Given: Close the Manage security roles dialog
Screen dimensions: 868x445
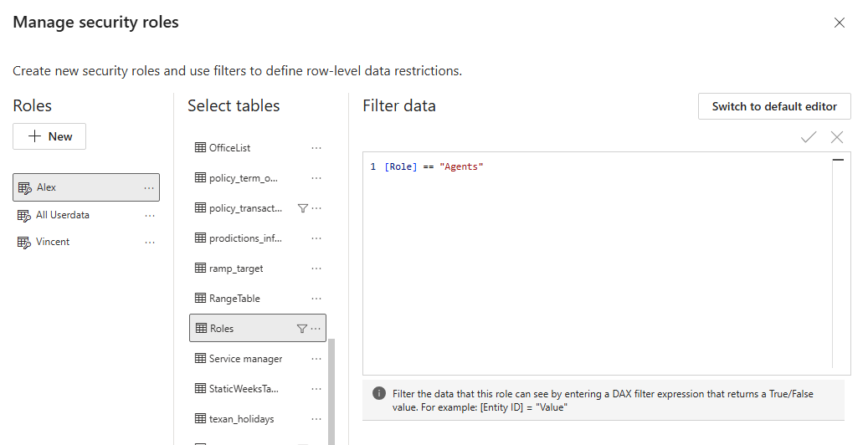Looking at the screenshot, I should 840,23.
